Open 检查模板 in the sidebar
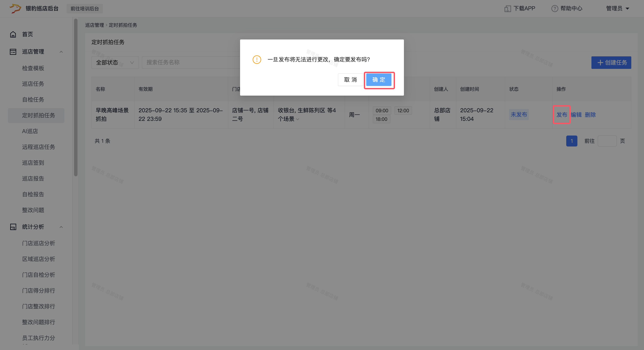The height and width of the screenshot is (350, 644). (x=33, y=68)
